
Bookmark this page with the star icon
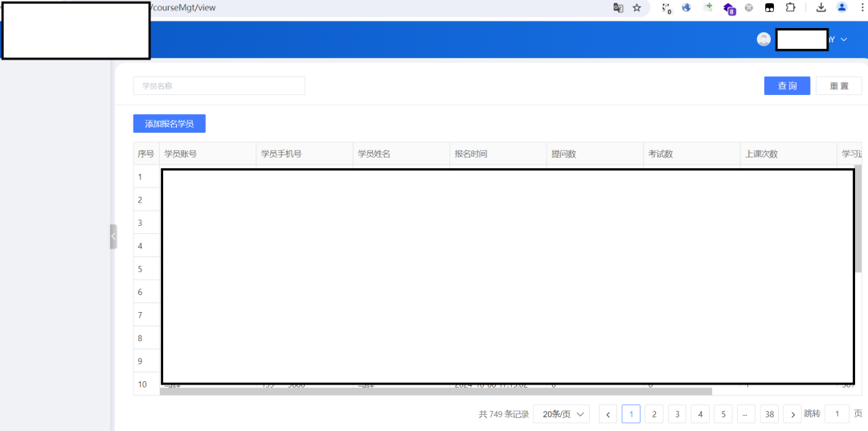pos(637,7)
